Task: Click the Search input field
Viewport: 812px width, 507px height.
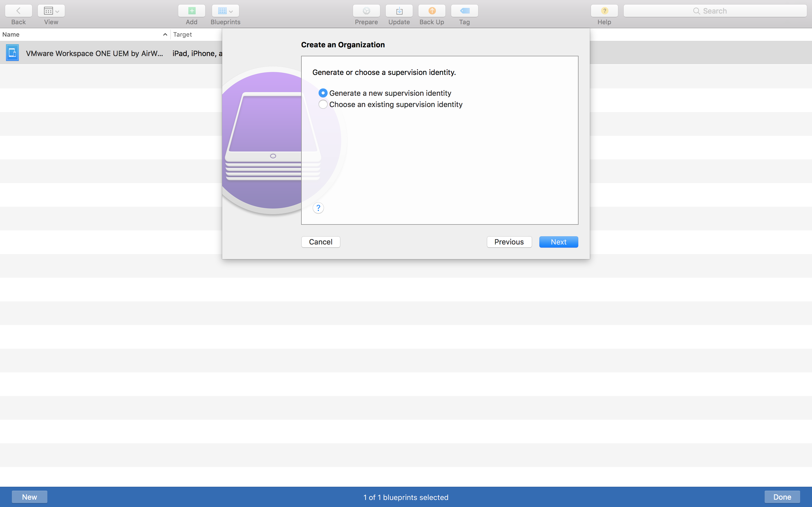Action: click(715, 11)
